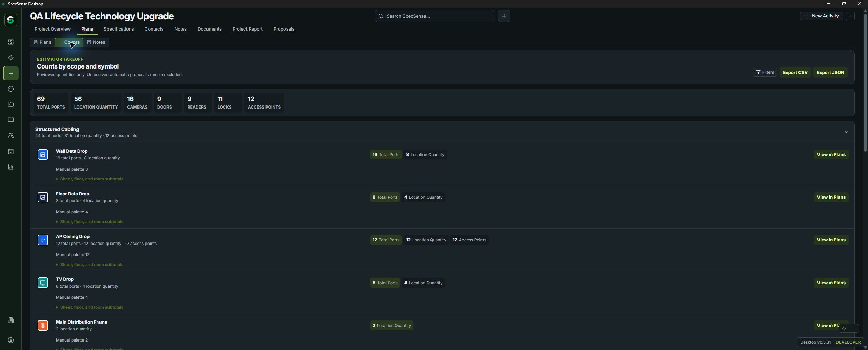Screen dimensions: 868x350
Task: Click the AP Ceiling Drop wifi icon
Action: tap(43, 240)
